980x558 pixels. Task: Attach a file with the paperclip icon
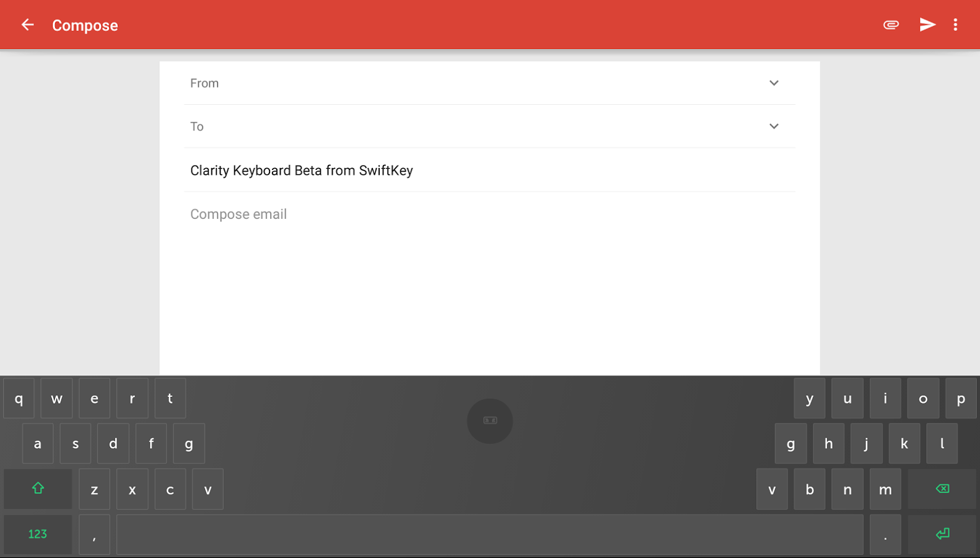891,25
